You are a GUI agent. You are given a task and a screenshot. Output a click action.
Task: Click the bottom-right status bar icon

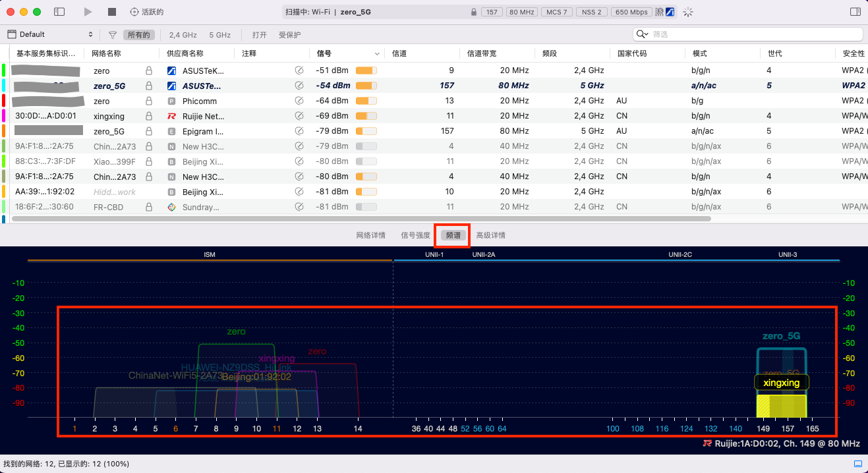(857, 464)
